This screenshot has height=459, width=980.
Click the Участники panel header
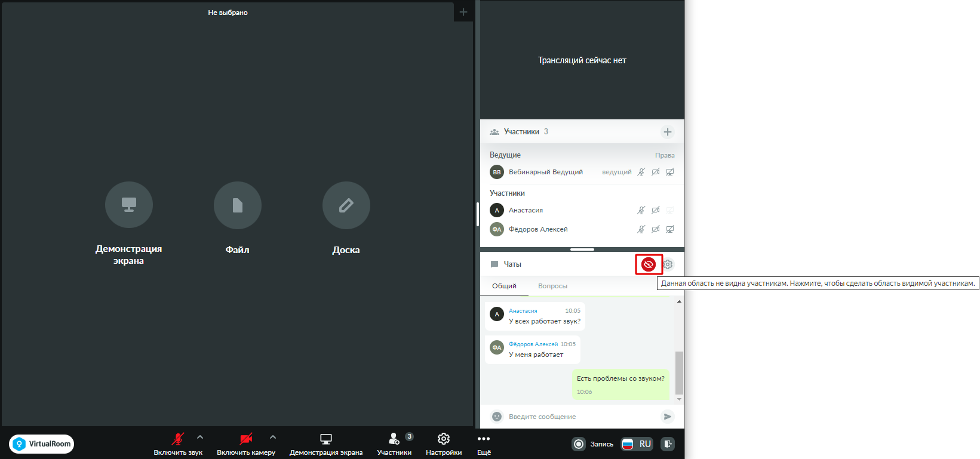tap(582, 132)
